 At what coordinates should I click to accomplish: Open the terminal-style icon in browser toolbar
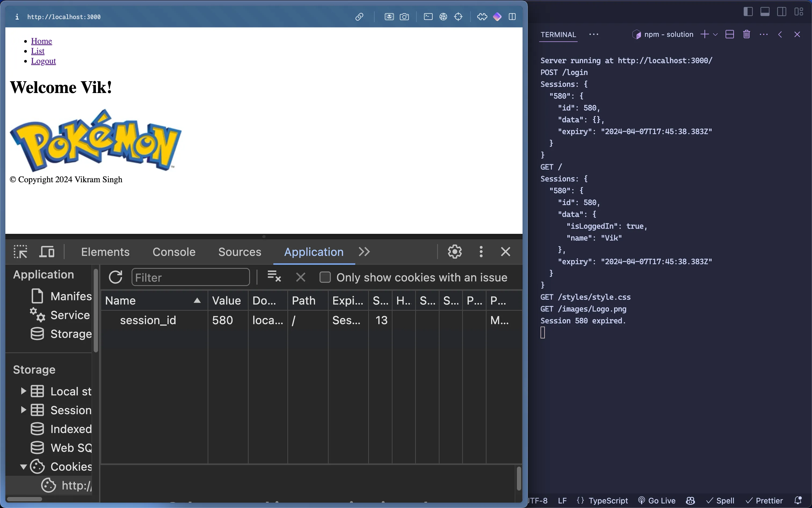(x=428, y=17)
